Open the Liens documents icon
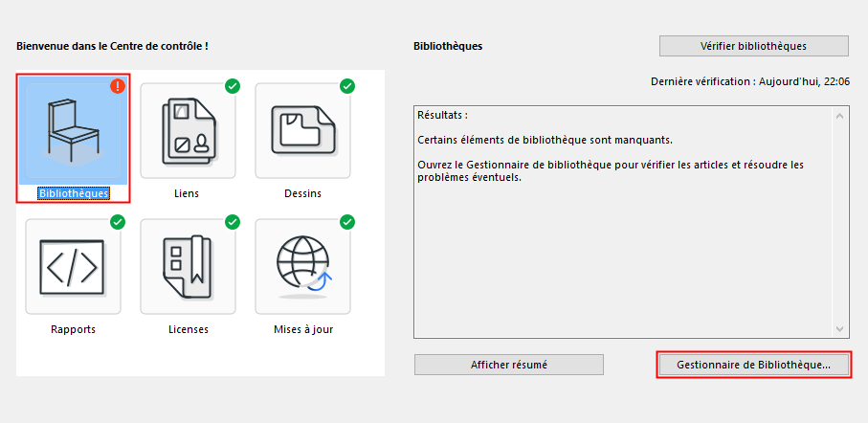Screen dimensions: 868x423 tap(188, 130)
